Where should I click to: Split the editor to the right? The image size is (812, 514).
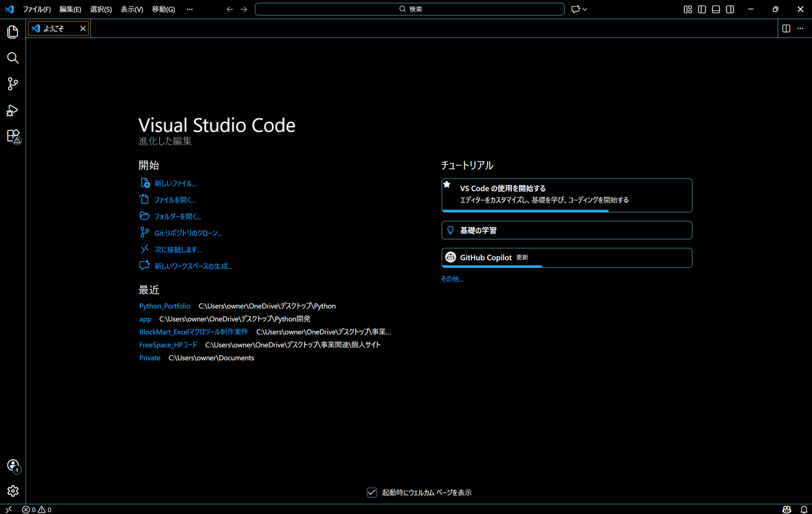click(x=786, y=28)
